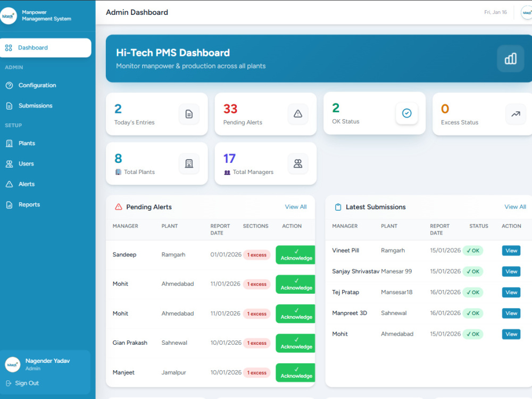Click the date Fri, Jan 16 in header
Viewport: 532px width, 399px height.
click(x=495, y=12)
